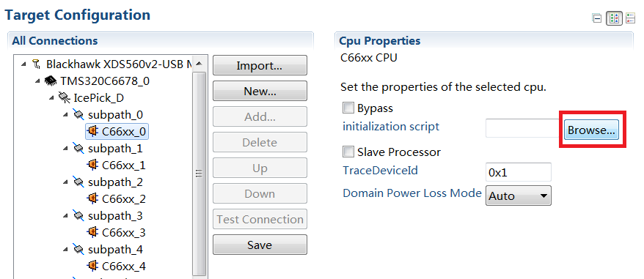Select the C66xx_0 CPU icon
The width and height of the screenshot is (644, 279).
[92, 131]
